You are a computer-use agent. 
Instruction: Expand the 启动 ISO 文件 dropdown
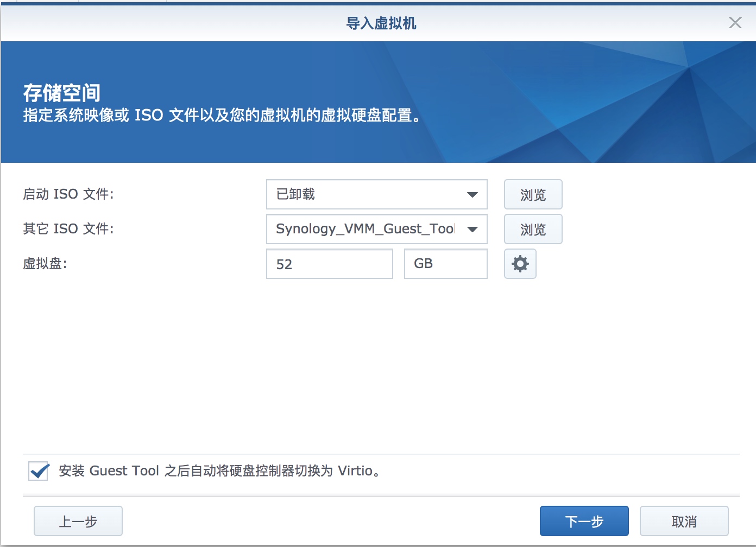pyautogui.click(x=472, y=194)
